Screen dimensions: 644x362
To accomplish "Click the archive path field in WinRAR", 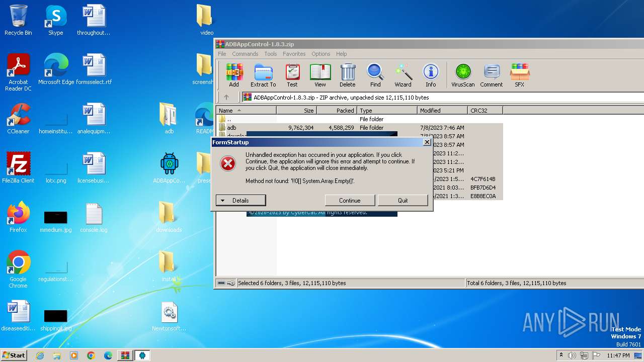I will [x=443, y=97].
